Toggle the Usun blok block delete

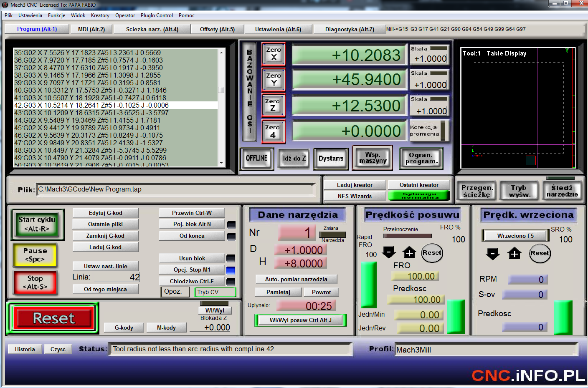point(192,258)
